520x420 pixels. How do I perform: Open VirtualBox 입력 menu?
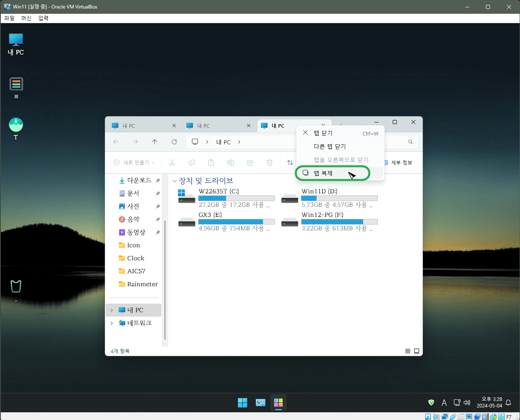tap(43, 18)
